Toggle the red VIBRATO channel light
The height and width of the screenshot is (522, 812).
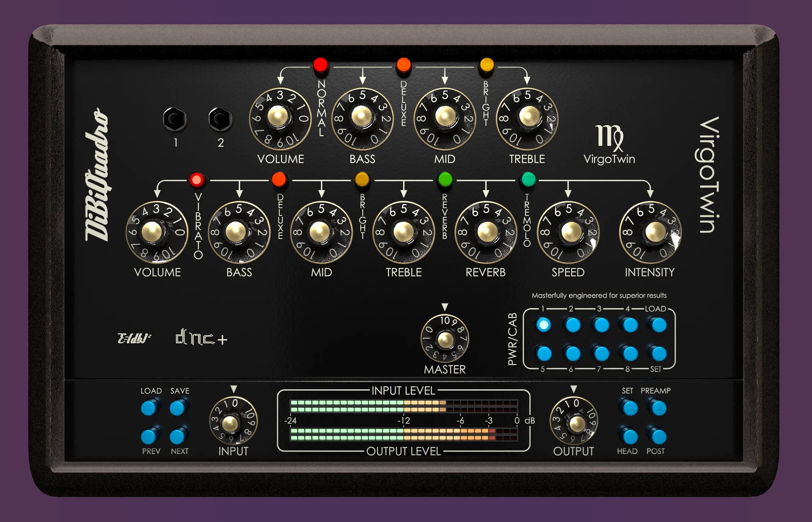coord(197,180)
